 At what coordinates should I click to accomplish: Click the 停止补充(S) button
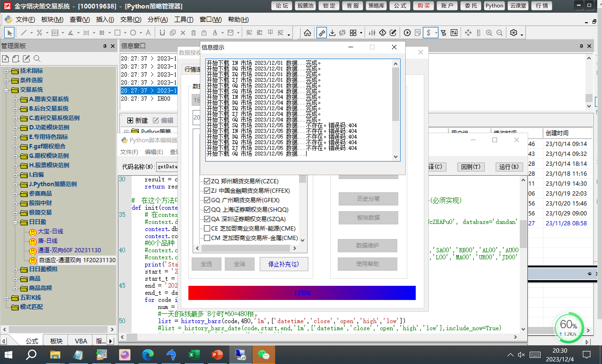tap(284, 264)
